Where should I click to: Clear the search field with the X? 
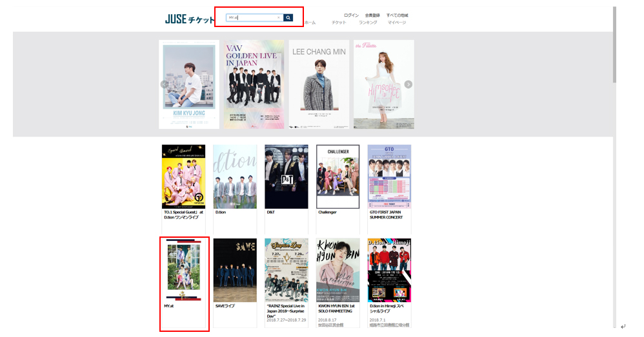pos(279,17)
